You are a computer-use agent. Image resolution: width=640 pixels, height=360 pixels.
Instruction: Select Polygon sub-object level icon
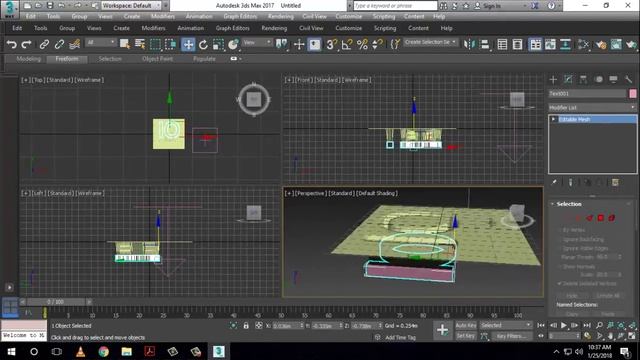(600, 218)
